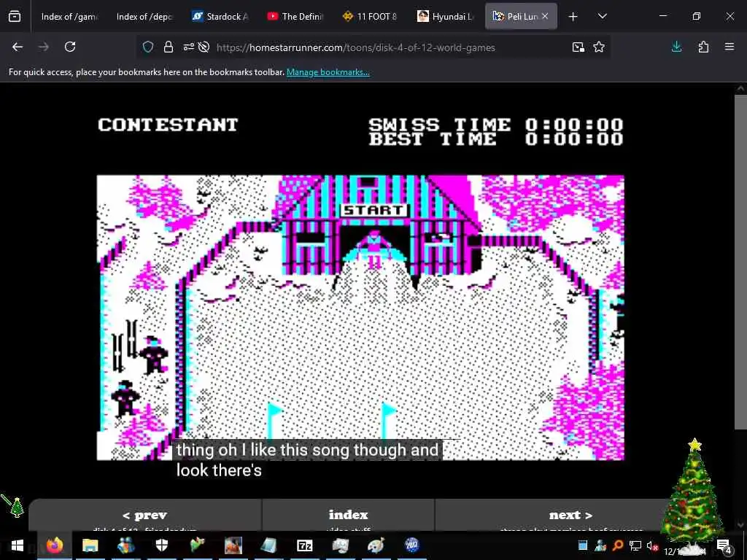Open the Messenger people taskbar icon
This screenshot has width=747, height=560.
click(126, 545)
